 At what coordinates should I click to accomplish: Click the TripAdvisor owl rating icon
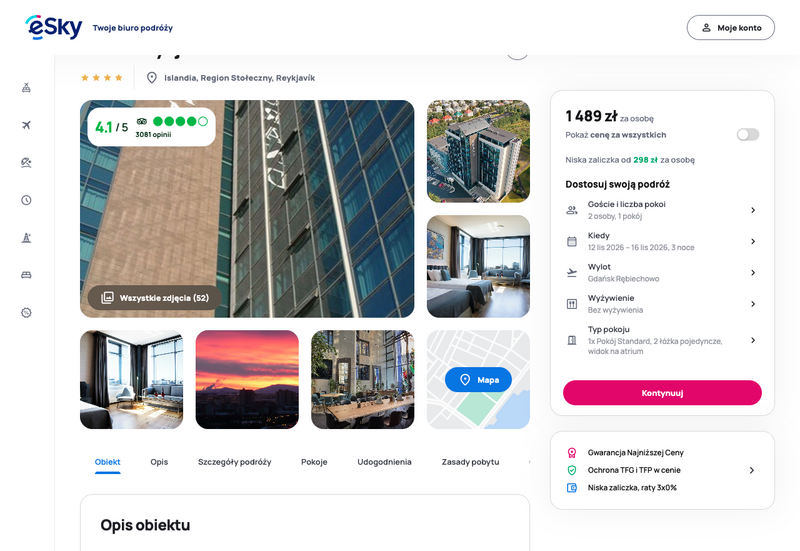(x=142, y=121)
